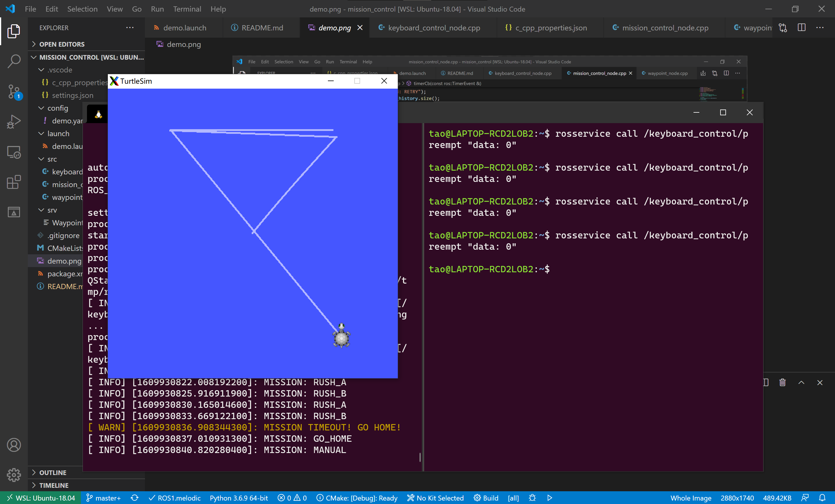The width and height of the screenshot is (835, 504).
Task: Click the CMake launch play icon
Action: pos(550,498)
